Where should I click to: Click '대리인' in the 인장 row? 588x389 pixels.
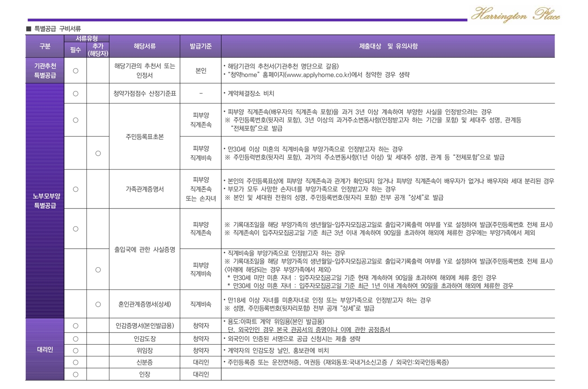click(x=201, y=375)
